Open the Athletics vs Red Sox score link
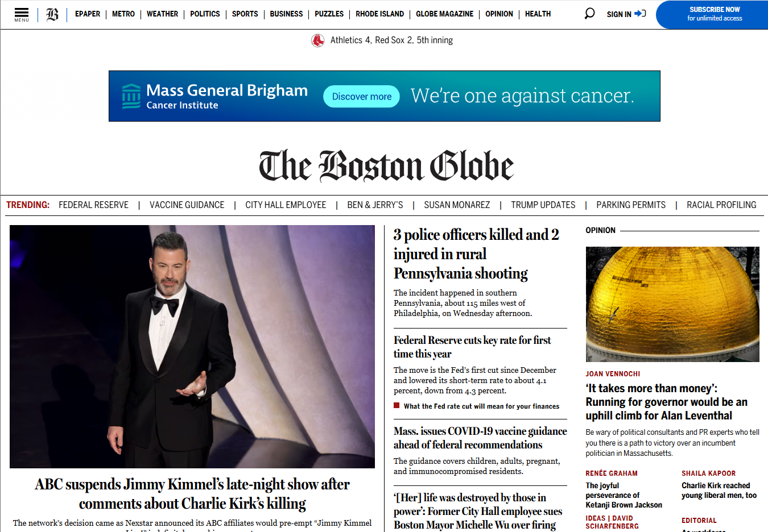The height and width of the screenshot is (532, 768). pos(391,40)
